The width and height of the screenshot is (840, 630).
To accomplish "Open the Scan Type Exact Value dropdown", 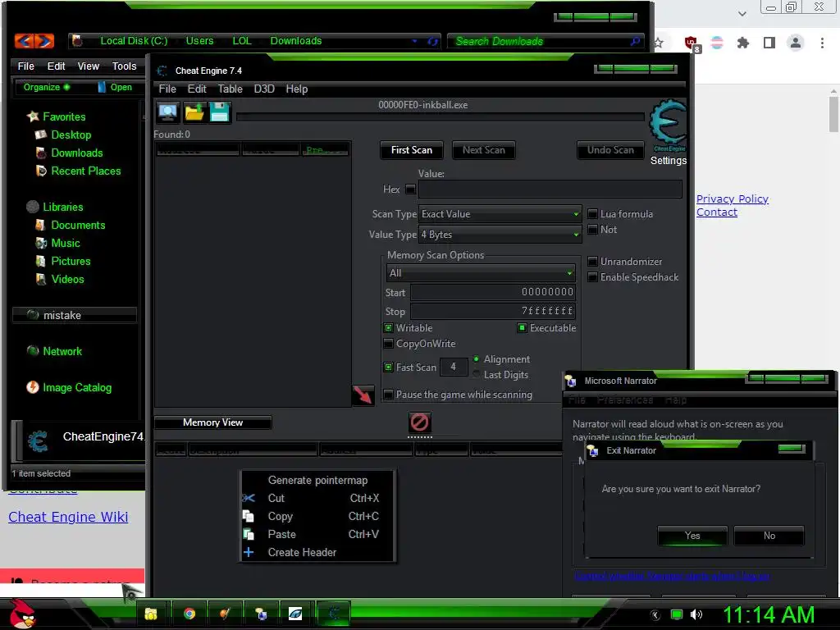I will click(500, 214).
